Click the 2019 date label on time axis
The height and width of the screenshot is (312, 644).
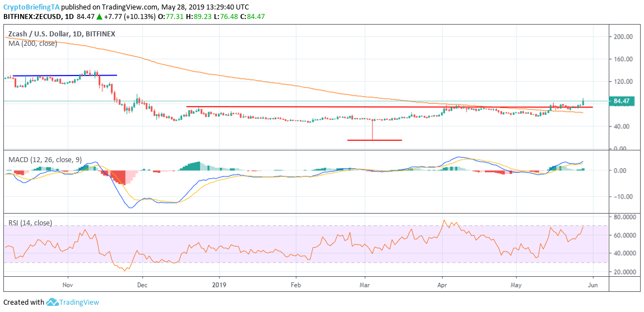point(220,284)
